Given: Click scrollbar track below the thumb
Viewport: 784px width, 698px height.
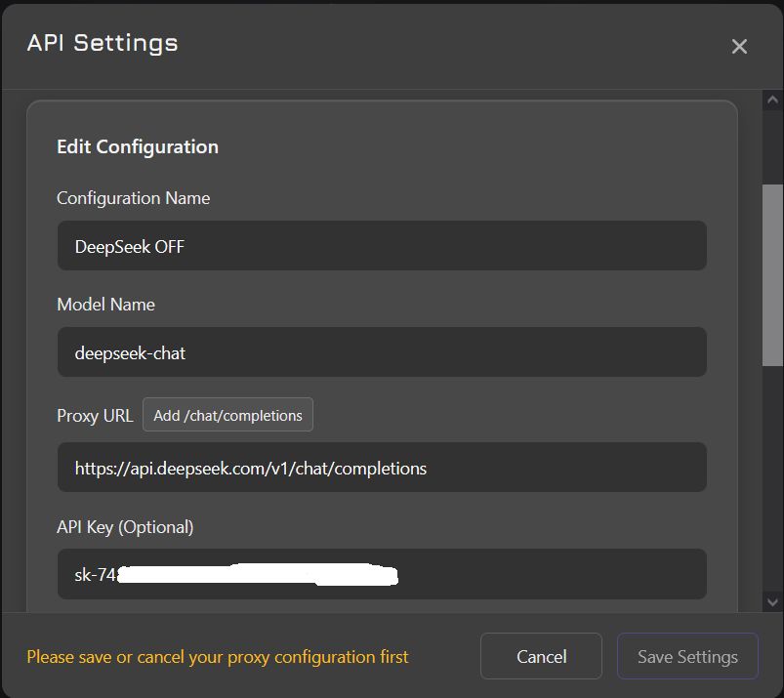Looking at the screenshot, I should [x=772, y=478].
